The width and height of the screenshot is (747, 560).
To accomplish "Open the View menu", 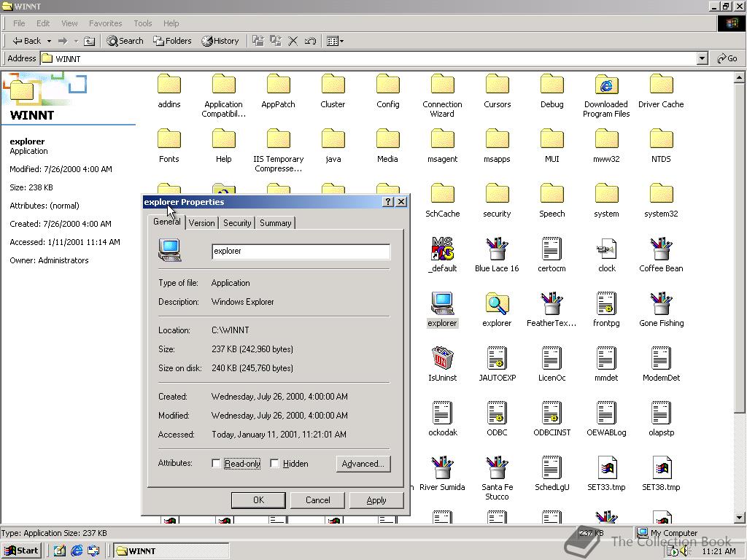I will (69, 23).
